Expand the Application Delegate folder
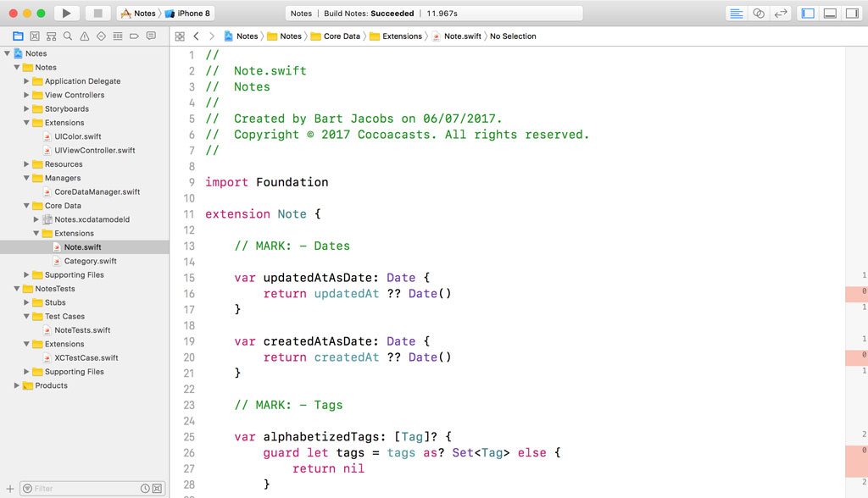 pos(26,80)
